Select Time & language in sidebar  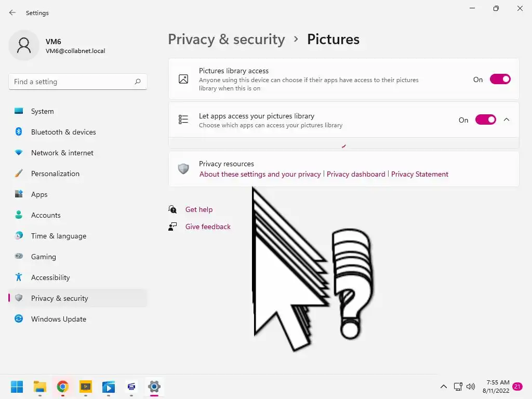(x=59, y=236)
